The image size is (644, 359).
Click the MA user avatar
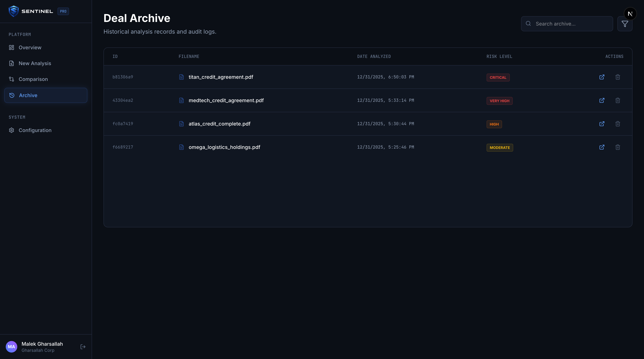click(x=11, y=347)
